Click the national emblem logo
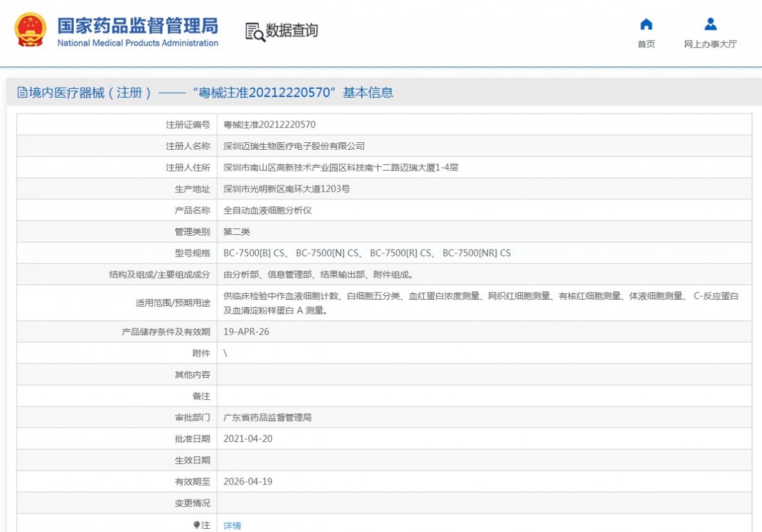 pyautogui.click(x=30, y=30)
